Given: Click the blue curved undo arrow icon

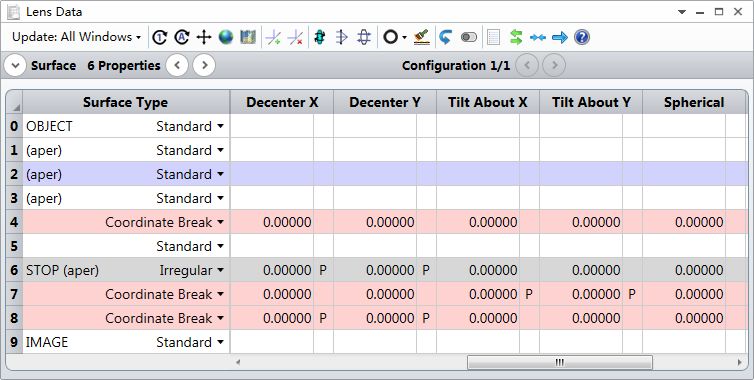Looking at the screenshot, I should 446,37.
